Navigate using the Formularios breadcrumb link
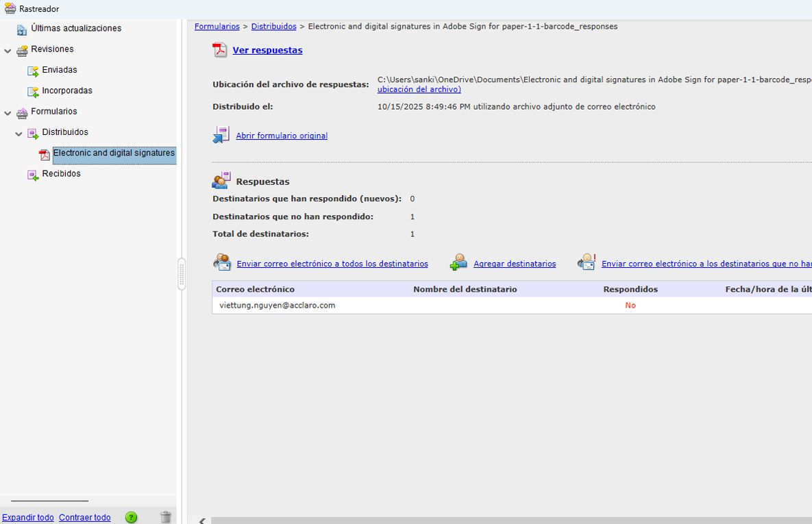 pyautogui.click(x=217, y=26)
